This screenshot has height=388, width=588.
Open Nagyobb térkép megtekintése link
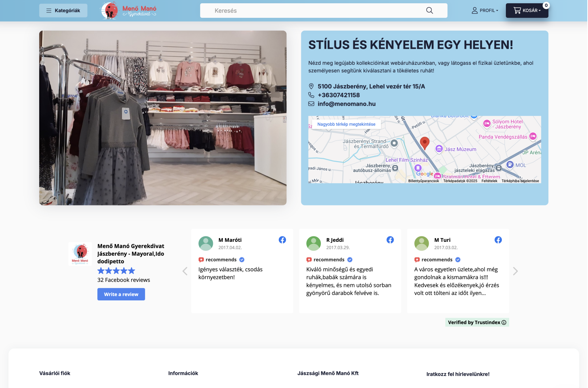click(x=346, y=124)
